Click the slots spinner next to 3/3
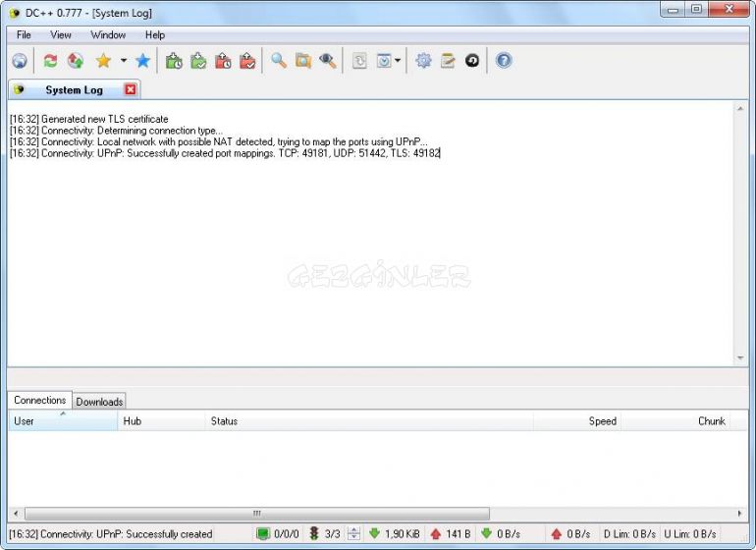 click(353, 533)
